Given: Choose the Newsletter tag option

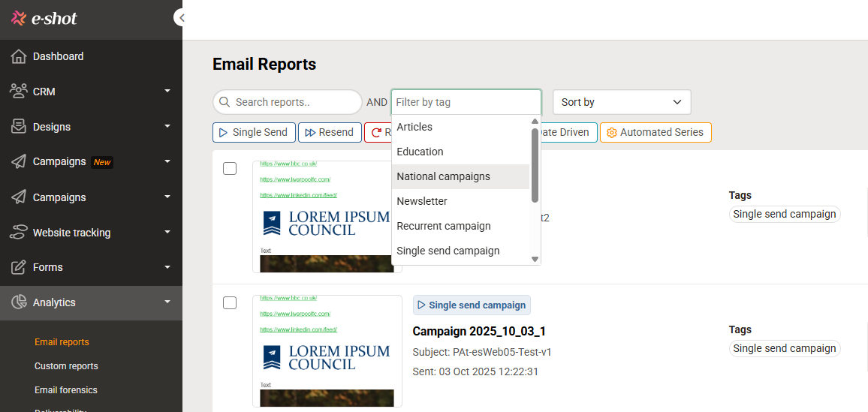Looking at the screenshot, I should (460, 201).
